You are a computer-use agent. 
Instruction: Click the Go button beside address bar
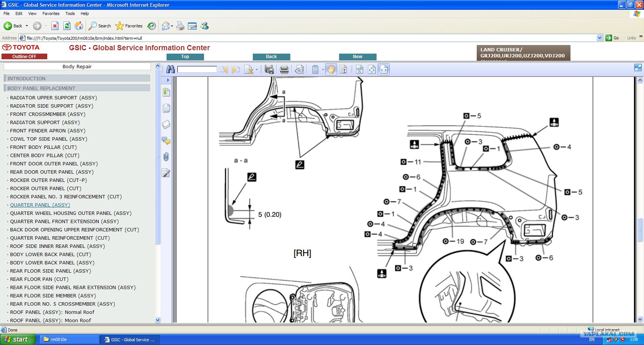click(x=612, y=38)
